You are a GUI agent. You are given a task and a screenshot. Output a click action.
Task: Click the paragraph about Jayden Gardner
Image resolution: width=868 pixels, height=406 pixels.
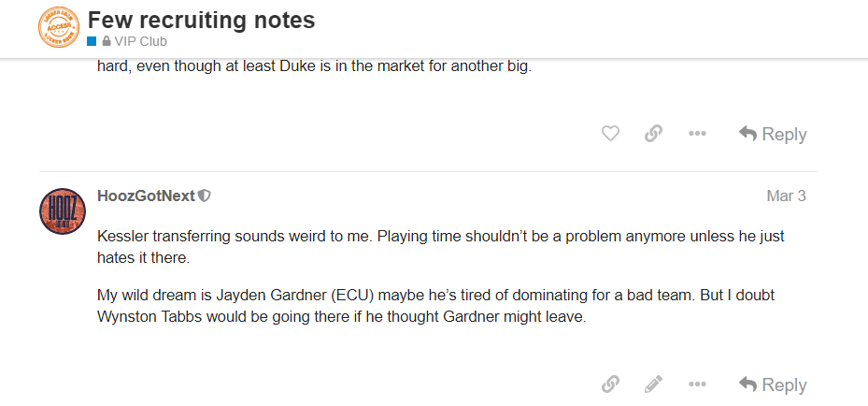pyautogui.click(x=436, y=306)
